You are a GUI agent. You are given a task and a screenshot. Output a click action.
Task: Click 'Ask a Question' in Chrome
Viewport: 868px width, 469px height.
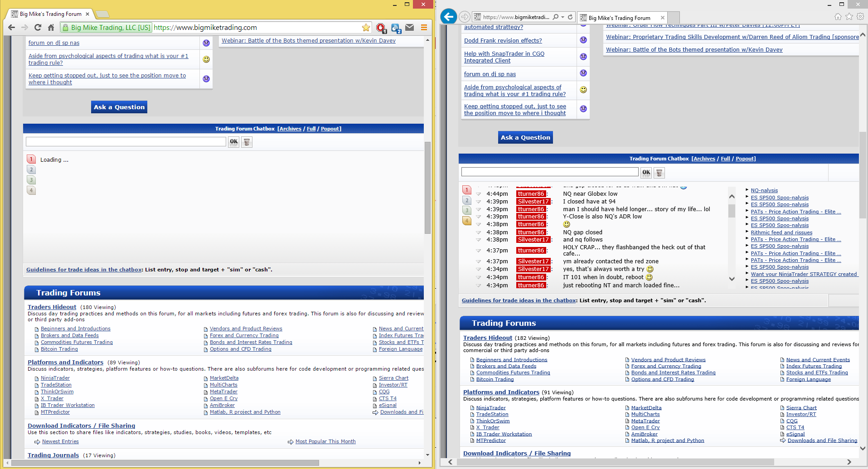pos(119,107)
